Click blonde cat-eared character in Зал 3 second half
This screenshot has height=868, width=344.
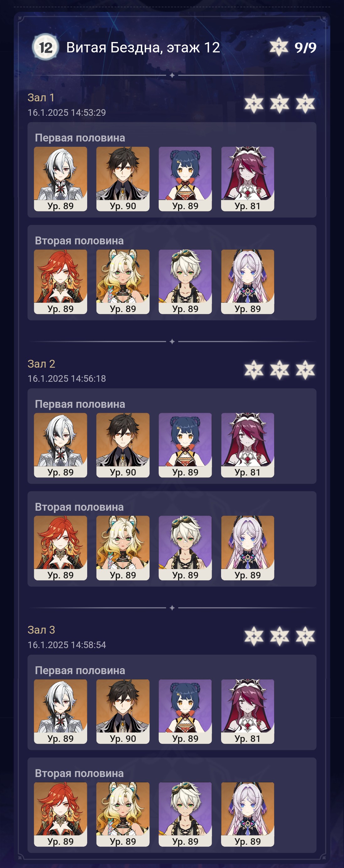tap(123, 814)
